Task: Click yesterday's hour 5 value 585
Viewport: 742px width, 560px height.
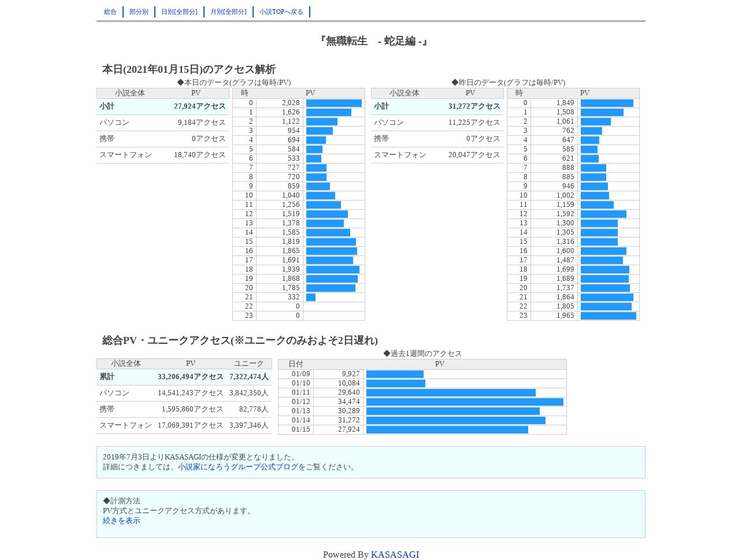Action: coord(568,149)
